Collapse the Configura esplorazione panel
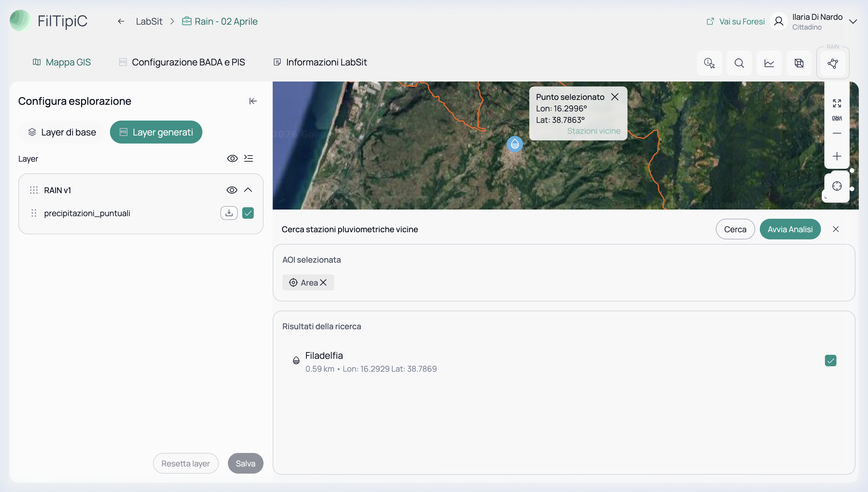 253,101
